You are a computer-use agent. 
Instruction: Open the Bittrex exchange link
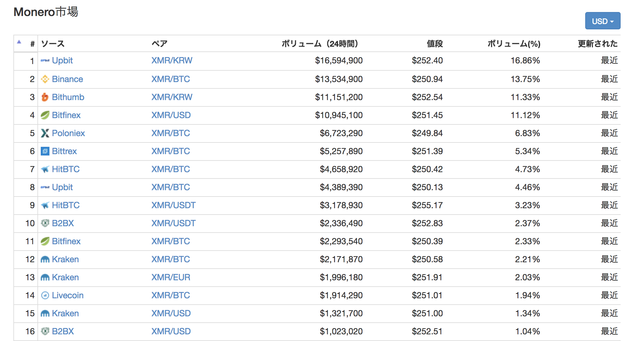tap(64, 151)
